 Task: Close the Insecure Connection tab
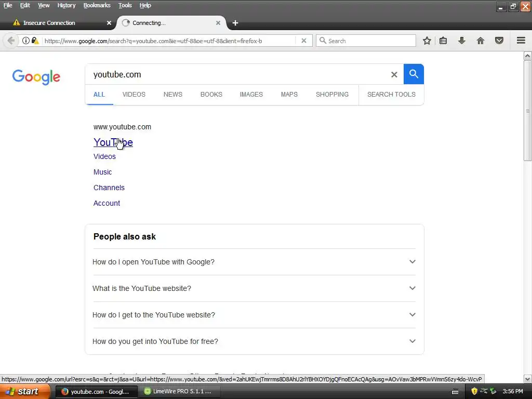(109, 23)
